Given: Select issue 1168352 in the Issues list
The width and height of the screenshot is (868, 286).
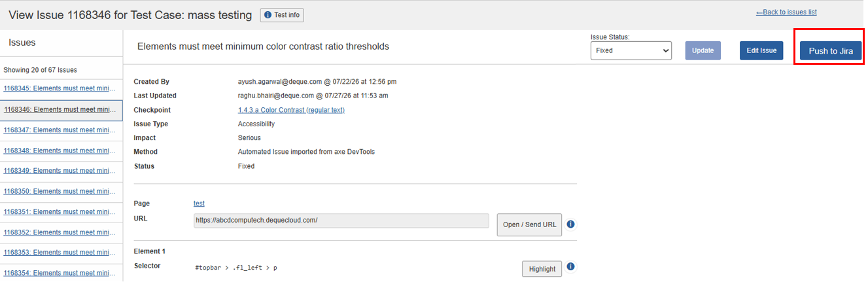Looking at the screenshot, I should coord(60,232).
